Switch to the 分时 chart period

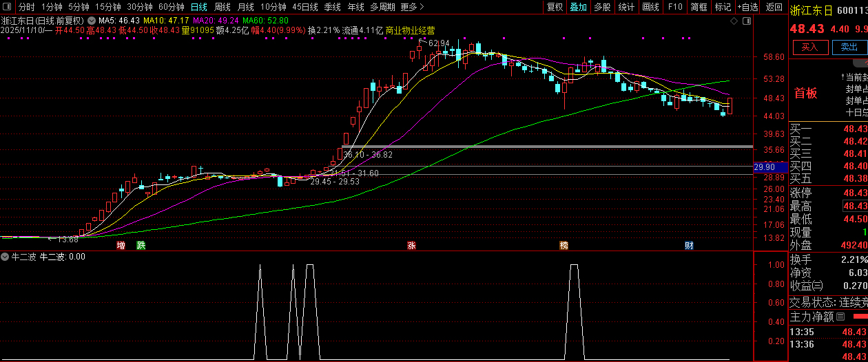[x=26, y=7]
